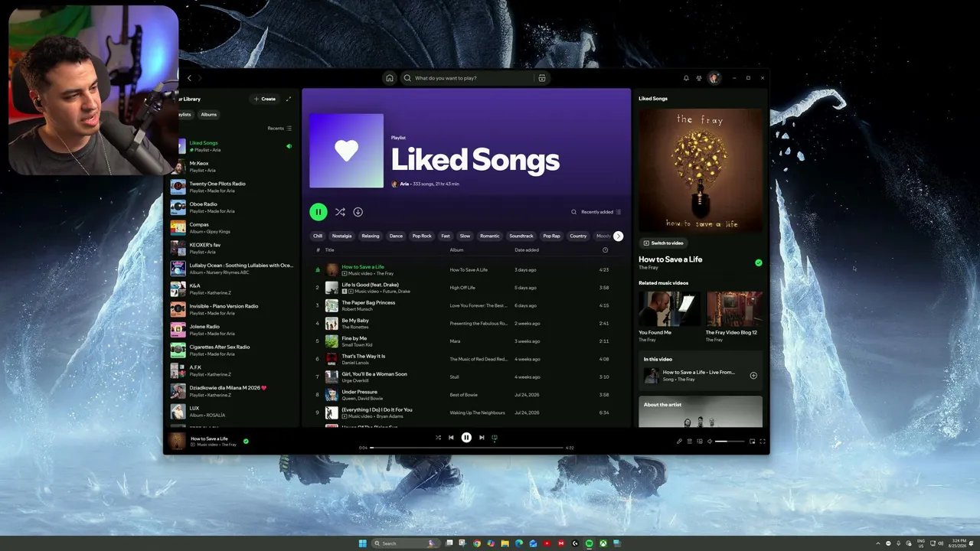Viewport: 980px width, 551px height.
Task: Play 'Under Pressure' track row
Action: click(467, 395)
